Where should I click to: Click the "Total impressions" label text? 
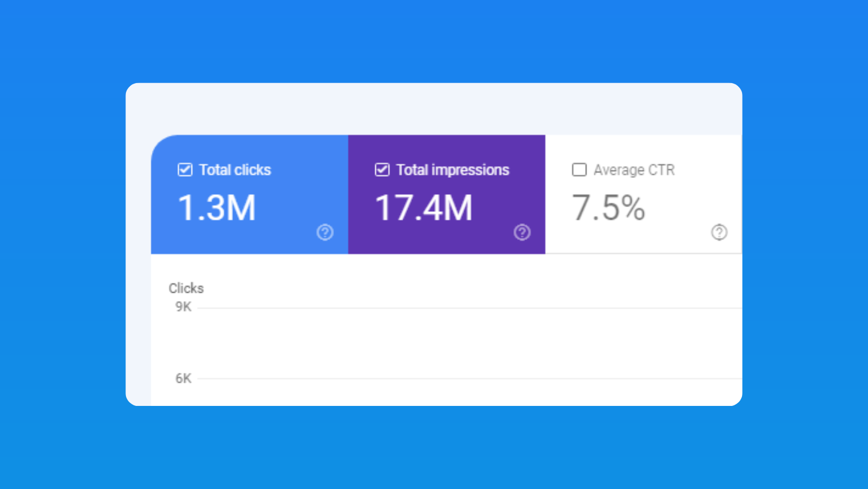pyautogui.click(x=453, y=170)
